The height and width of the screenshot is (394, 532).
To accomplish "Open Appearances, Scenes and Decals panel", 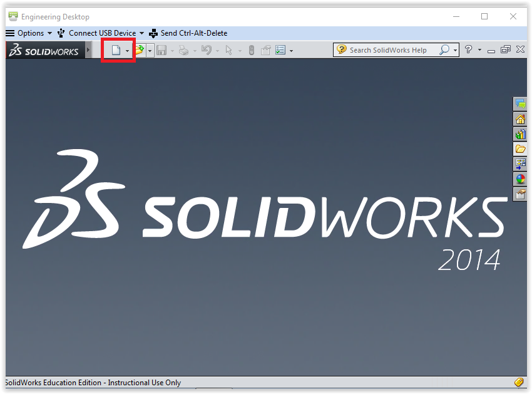I will 520,179.
